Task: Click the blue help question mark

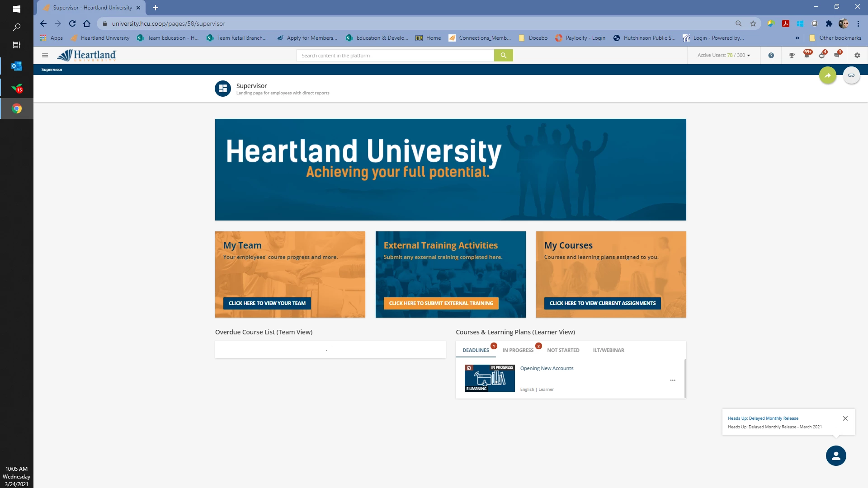Action: tap(771, 56)
